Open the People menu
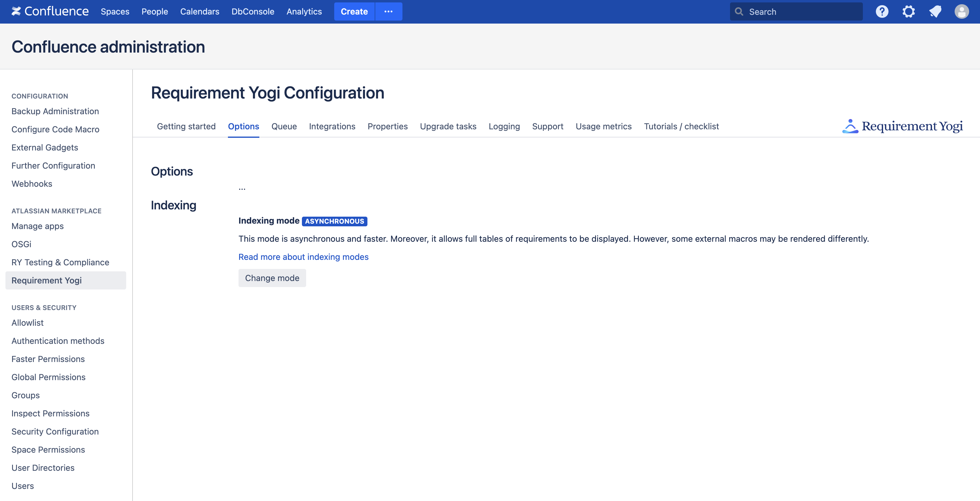This screenshot has height=501, width=980. [x=155, y=12]
